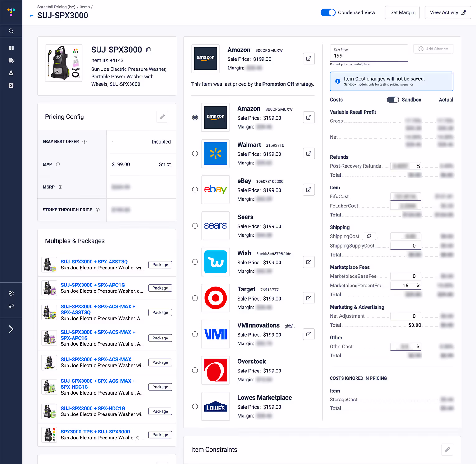Screen dimensions: 476x464
Task: Open eBay listing external link
Action: [x=309, y=190]
